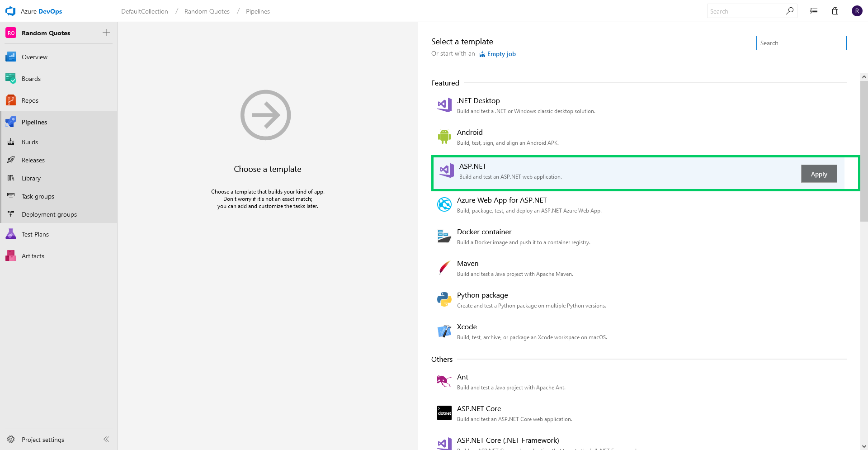Open the Test Plans flask icon
This screenshot has height=450, width=868.
point(11,234)
